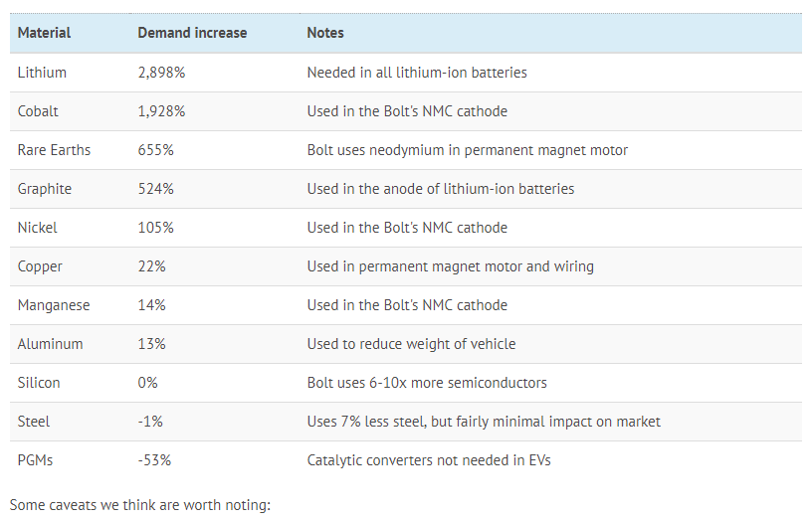
Task: Select the Rare Earths material cell
Action: point(54,150)
